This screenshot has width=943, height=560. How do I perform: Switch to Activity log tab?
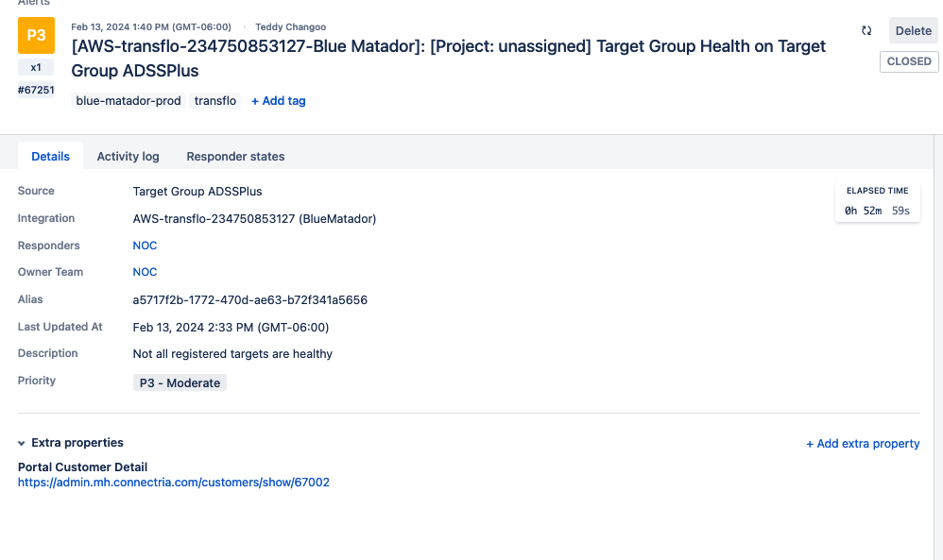point(129,156)
